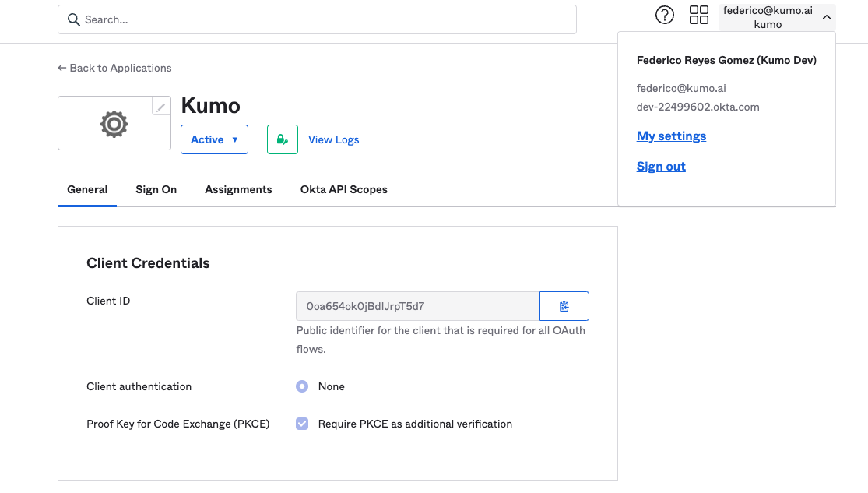Viewport: 868px width, 493px height.
Task: Click the Client authentication label
Action: (x=139, y=386)
